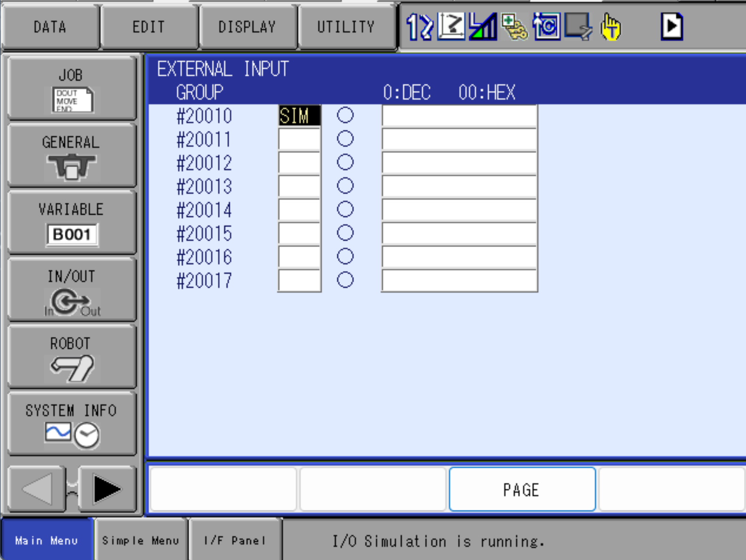Click the grey monitor state icon

(x=578, y=26)
